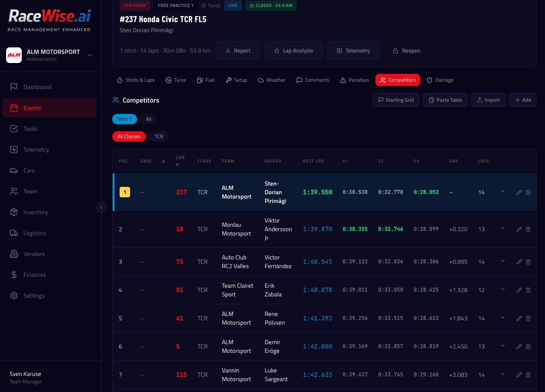The image size is (545, 392).
Task: Click the Starting Grid button
Action: tap(395, 100)
